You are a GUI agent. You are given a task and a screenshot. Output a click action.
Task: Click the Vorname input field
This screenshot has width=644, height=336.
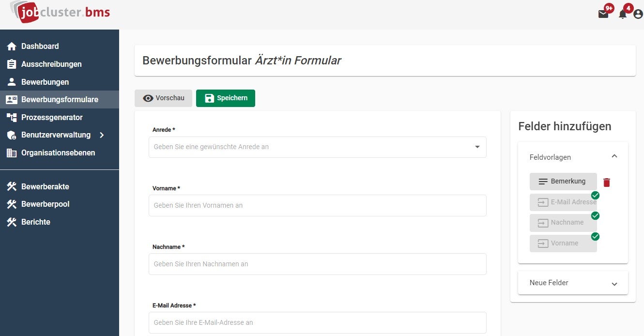tap(317, 205)
